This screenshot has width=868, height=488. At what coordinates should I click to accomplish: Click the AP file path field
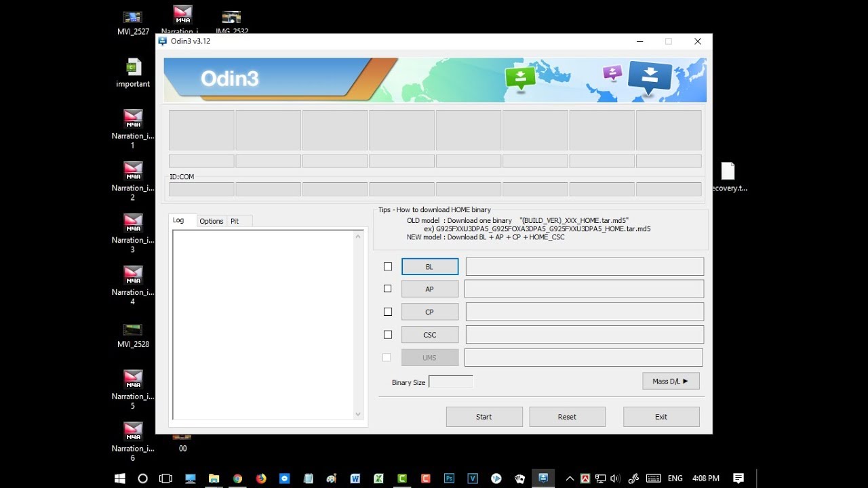coord(584,289)
